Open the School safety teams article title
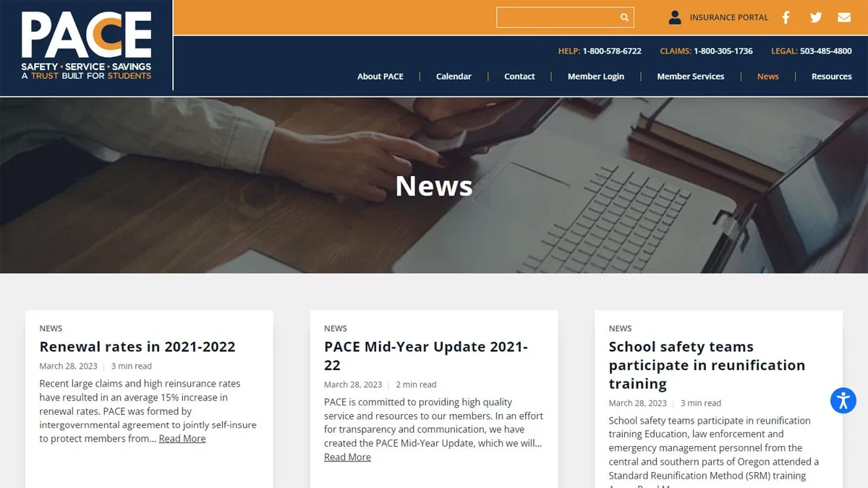 point(707,365)
